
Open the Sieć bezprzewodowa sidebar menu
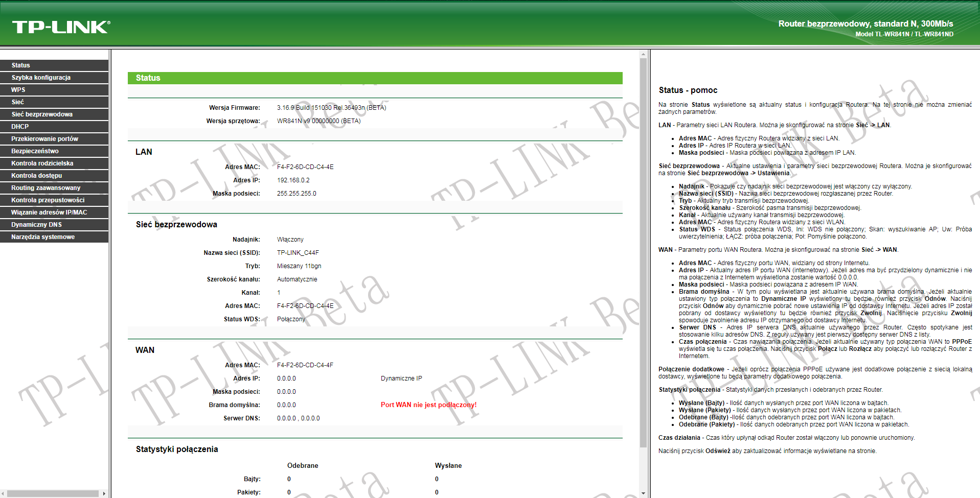[54, 114]
